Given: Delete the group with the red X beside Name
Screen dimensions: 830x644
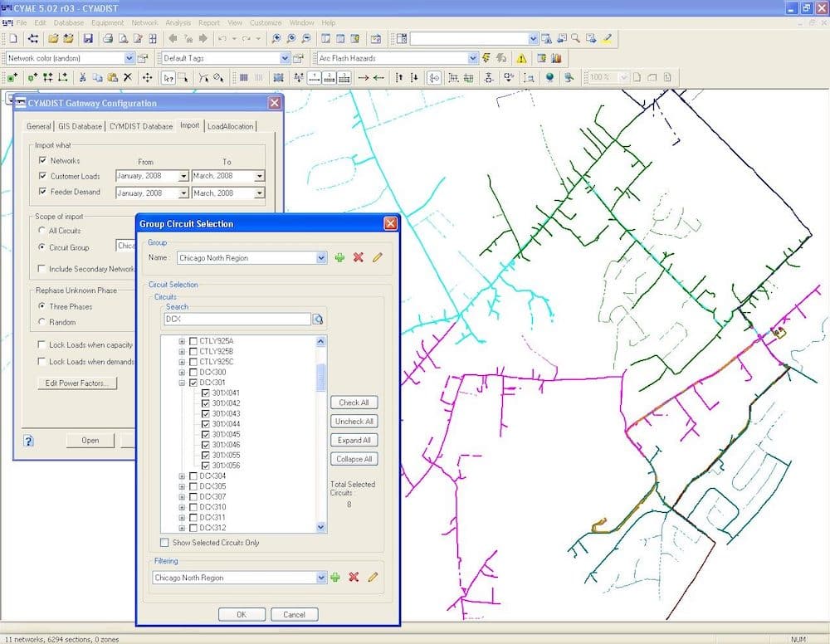Looking at the screenshot, I should (359, 258).
